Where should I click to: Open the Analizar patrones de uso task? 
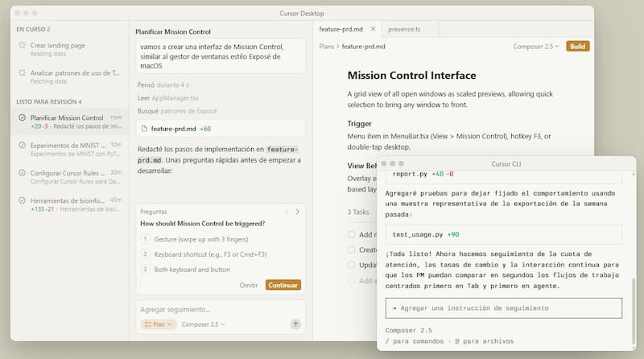point(70,76)
